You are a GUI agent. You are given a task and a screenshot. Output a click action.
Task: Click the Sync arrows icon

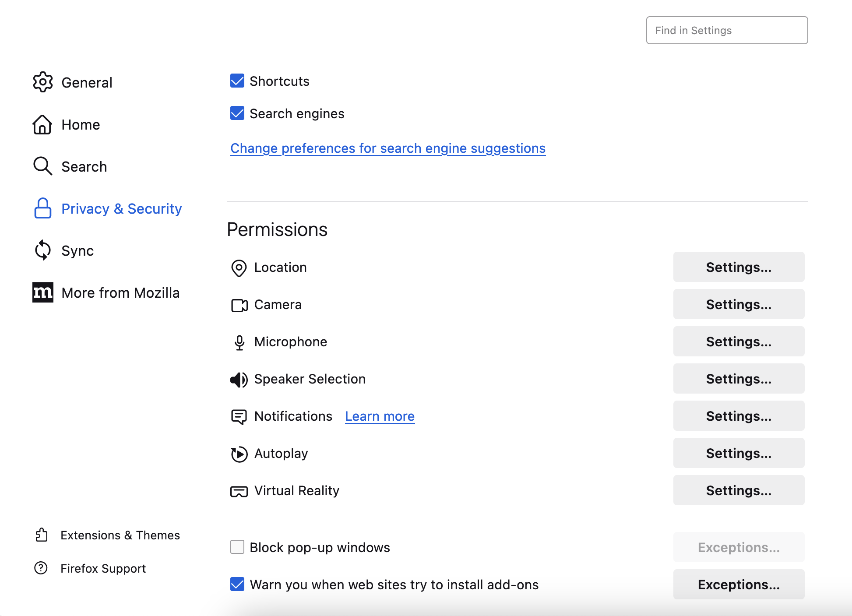point(42,250)
